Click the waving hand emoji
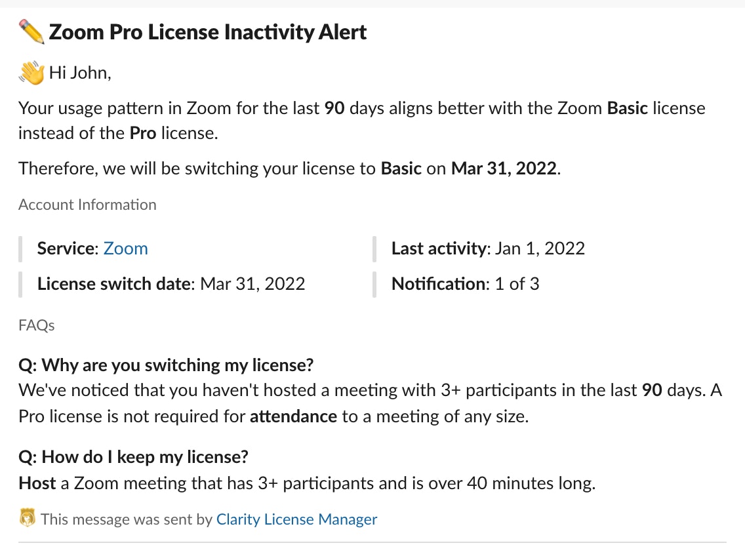 31,73
